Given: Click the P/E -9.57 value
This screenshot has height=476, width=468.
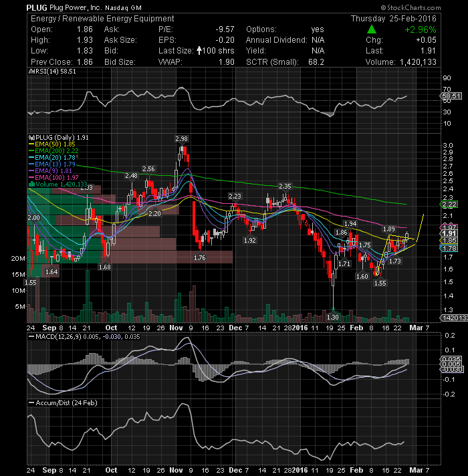Looking at the screenshot, I should pyautogui.click(x=225, y=29).
